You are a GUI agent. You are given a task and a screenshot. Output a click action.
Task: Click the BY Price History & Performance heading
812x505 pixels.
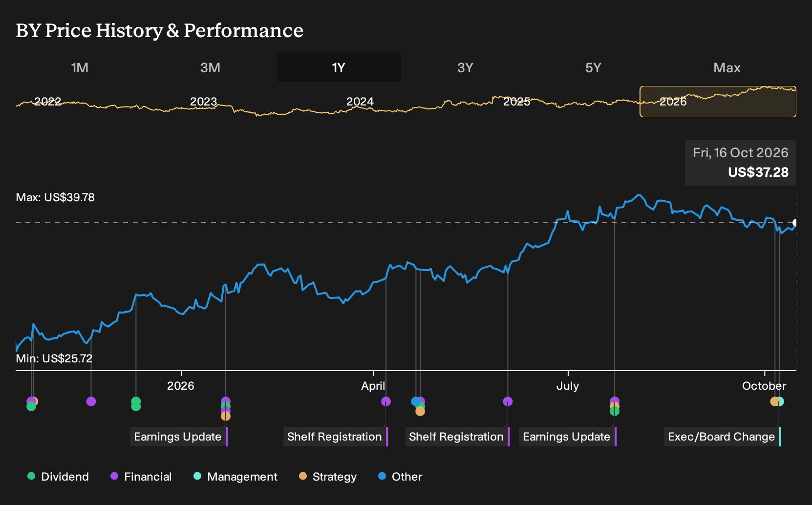point(160,30)
